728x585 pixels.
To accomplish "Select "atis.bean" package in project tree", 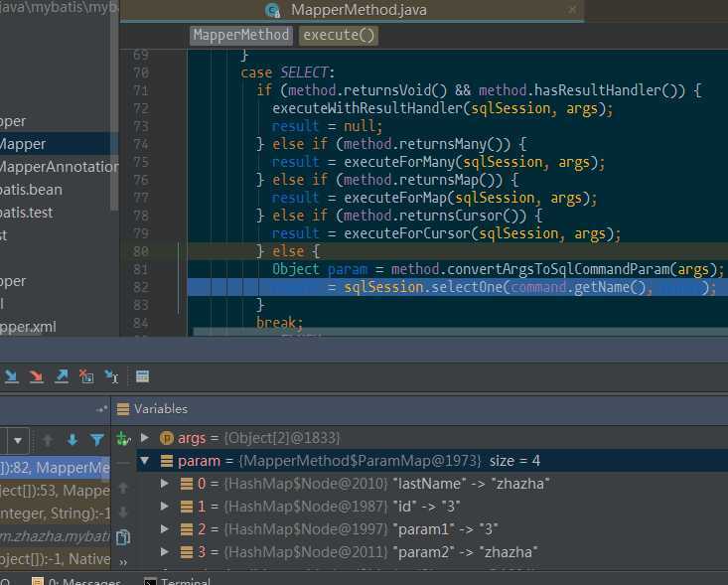I will pyautogui.click(x=31, y=190).
